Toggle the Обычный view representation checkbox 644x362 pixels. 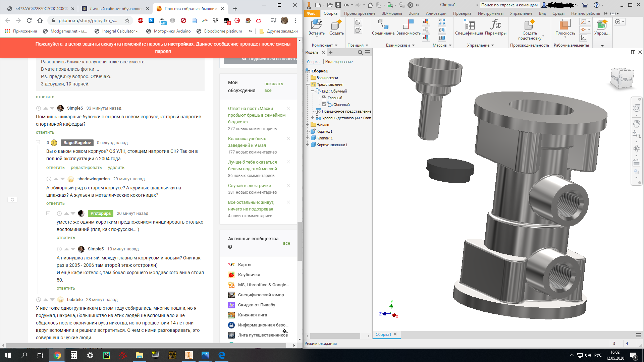coord(324,104)
